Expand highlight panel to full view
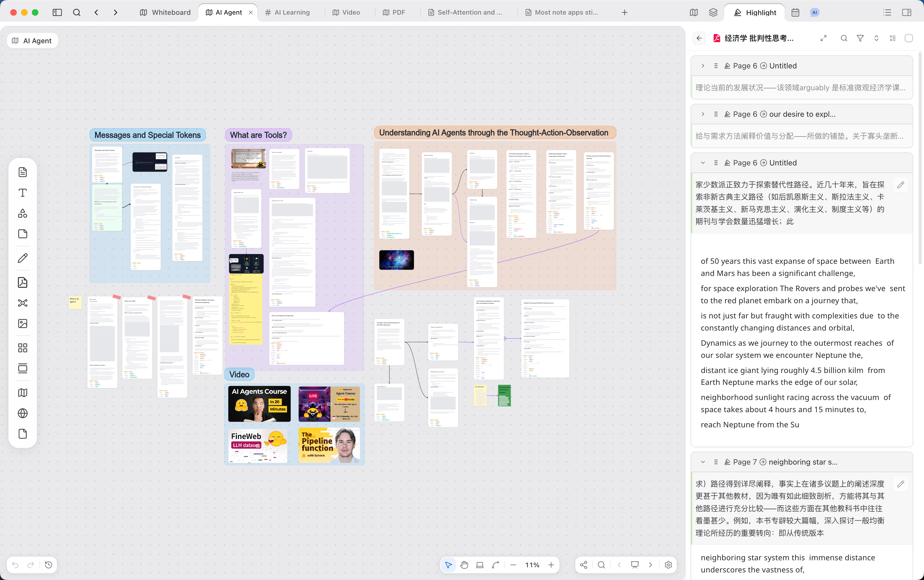Viewport: 924px width, 580px height. (823, 38)
